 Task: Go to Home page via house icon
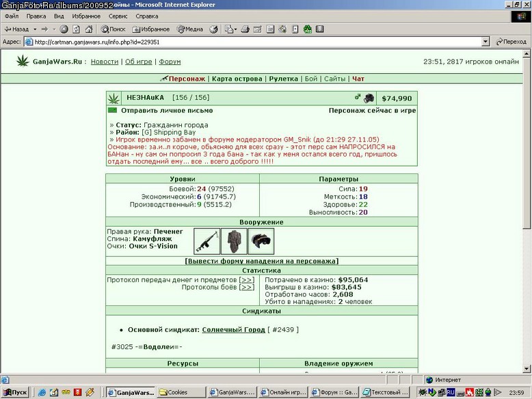(x=89, y=29)
